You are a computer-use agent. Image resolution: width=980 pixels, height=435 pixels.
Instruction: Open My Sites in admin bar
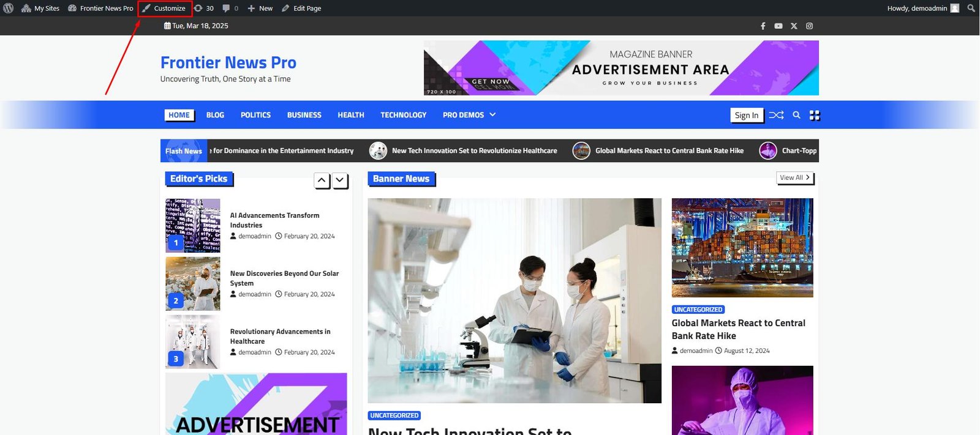40,8
